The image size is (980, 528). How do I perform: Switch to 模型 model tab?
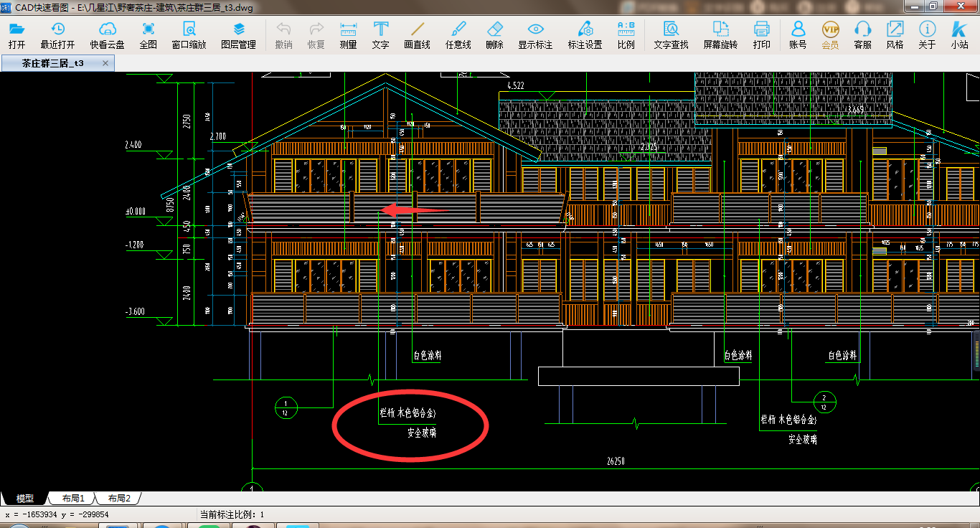pyautogui.click(x=24, y=498)
